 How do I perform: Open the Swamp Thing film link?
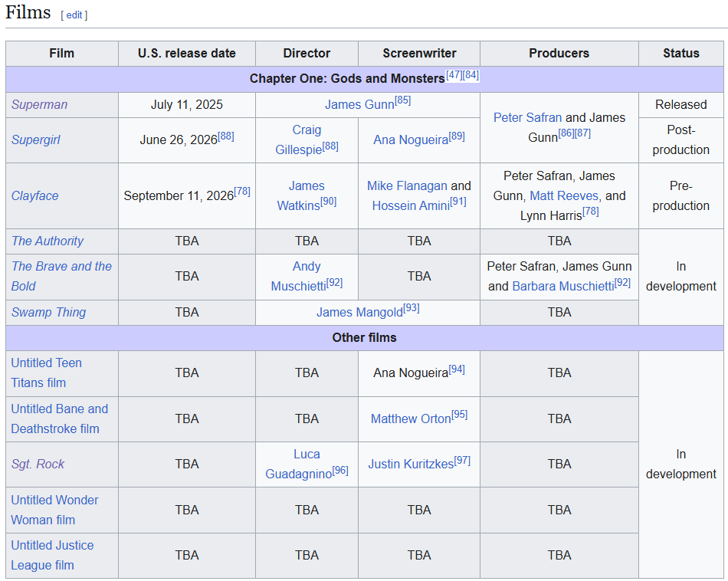[49, 312]
